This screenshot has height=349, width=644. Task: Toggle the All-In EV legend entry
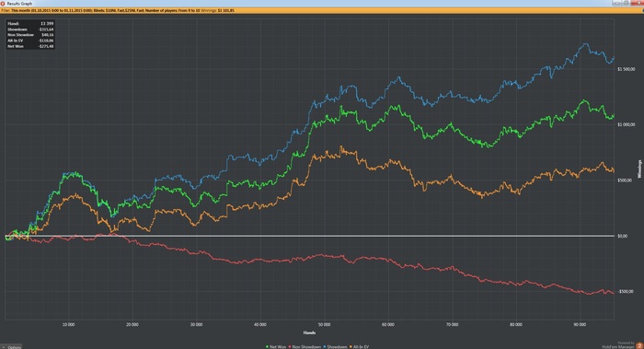coord(359,347)
